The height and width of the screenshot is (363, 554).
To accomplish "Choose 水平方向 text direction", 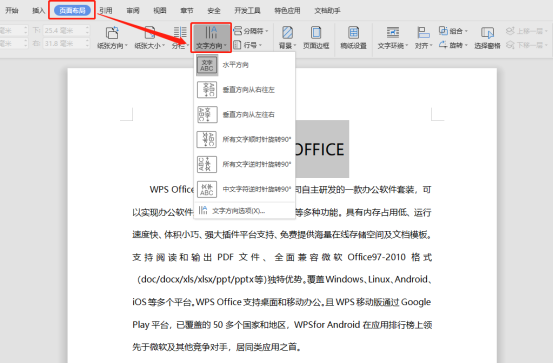I will 244,65.
